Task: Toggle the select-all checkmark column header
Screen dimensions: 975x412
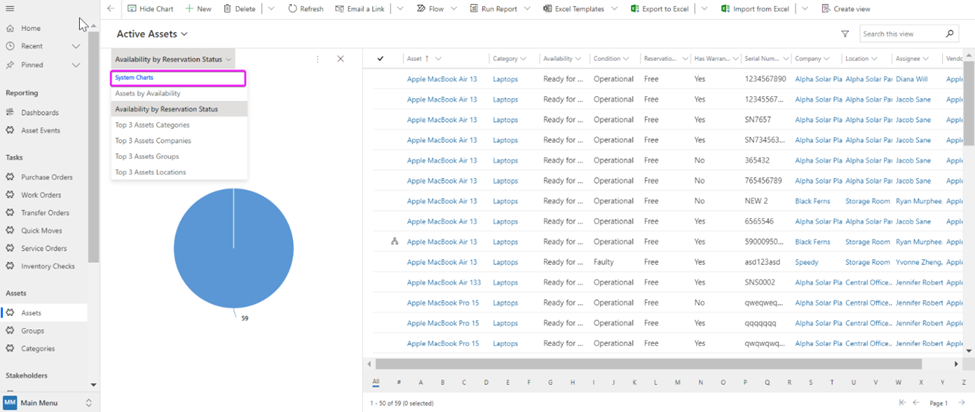Action: (380, 59)
